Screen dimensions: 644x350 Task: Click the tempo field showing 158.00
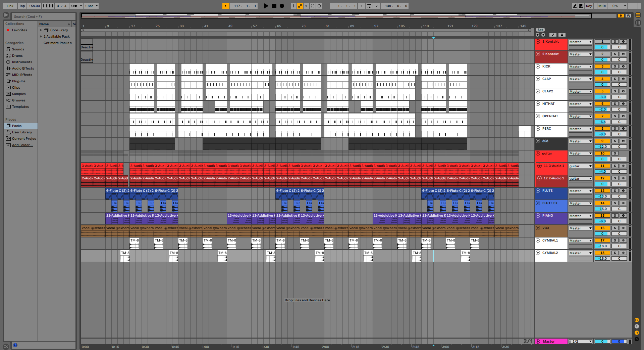point(34,6)
